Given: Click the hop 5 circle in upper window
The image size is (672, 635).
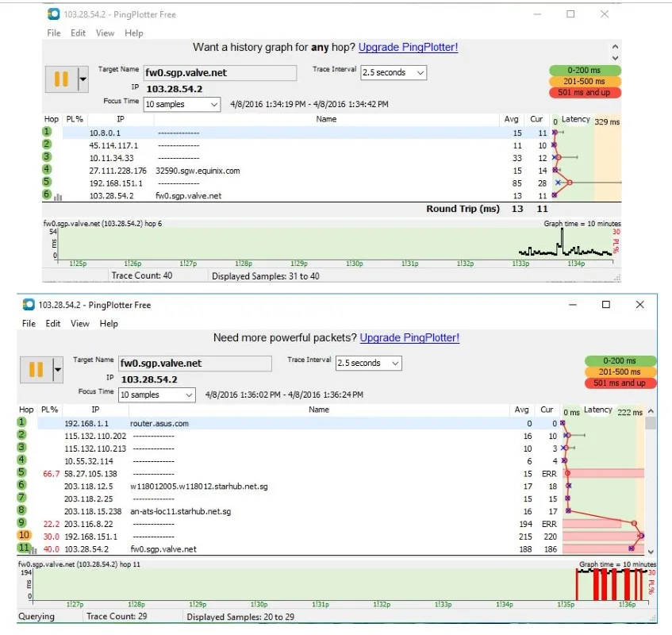Looking at the screenshot, I should pos(47,182).
